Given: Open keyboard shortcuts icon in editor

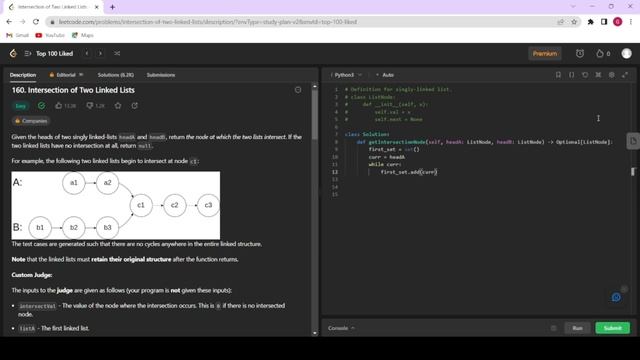Looking at the screenshot, I should (x=598, y=75).
